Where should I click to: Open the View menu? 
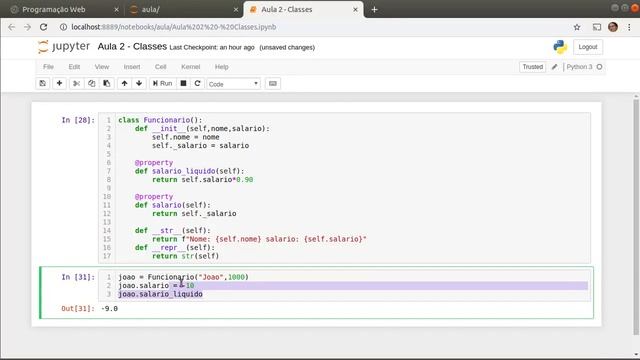tap(102, 67)
